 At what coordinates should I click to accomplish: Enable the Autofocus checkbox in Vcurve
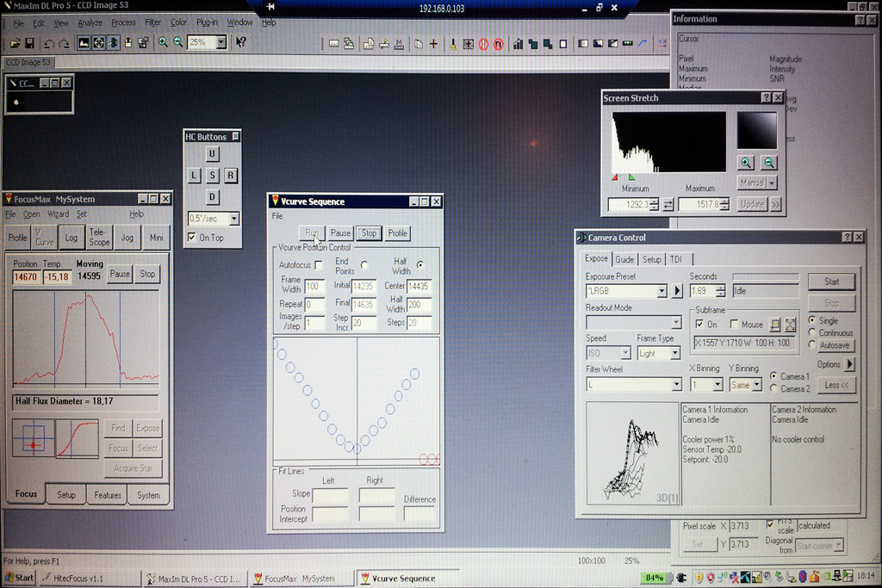319,265
